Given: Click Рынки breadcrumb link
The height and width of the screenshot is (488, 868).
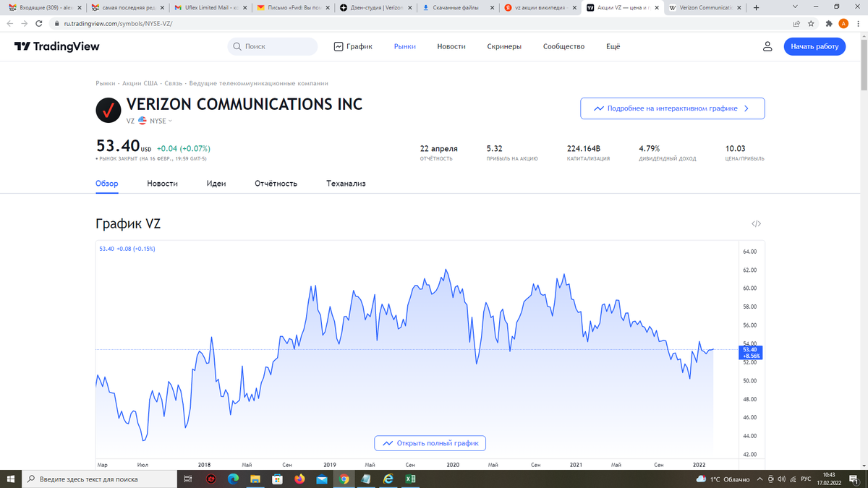Looking at the screenshot, I should [106, 83].
